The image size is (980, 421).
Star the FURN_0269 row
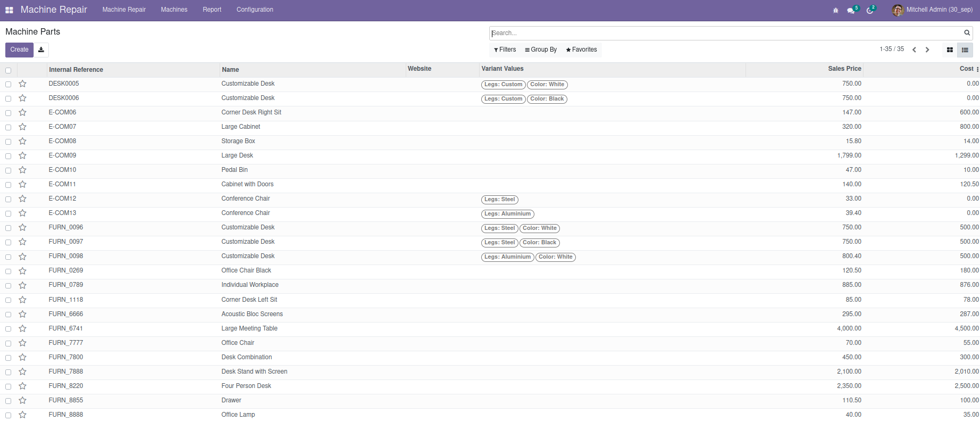[22, 270]
